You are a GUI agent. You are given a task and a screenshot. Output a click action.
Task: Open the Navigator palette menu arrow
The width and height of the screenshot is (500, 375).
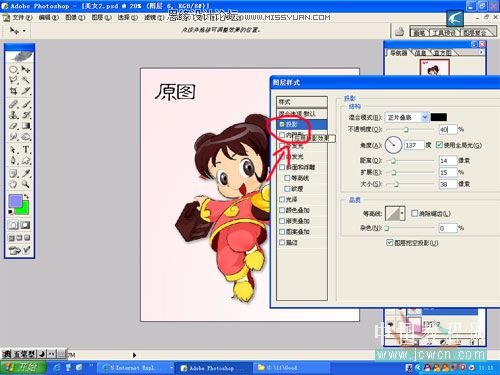(x=481, y=53)
